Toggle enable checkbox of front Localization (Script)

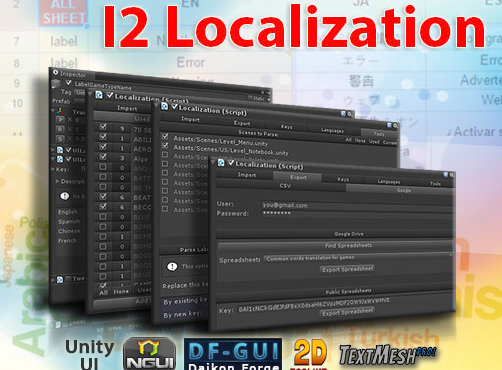tap(231, 163)
